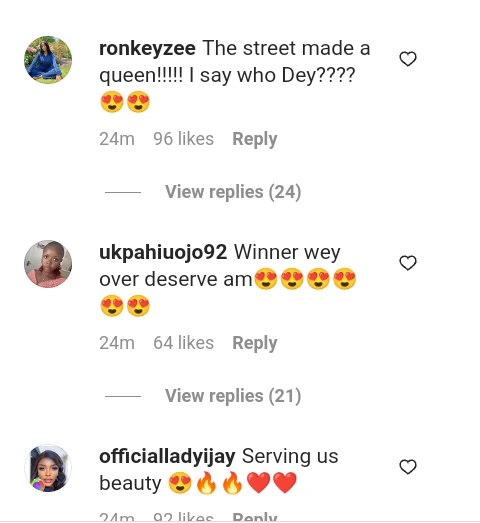The width and height of the screenshot is (480, 523).
Task: Reply to ronkeyzee's comment
Action: (255, 139)
